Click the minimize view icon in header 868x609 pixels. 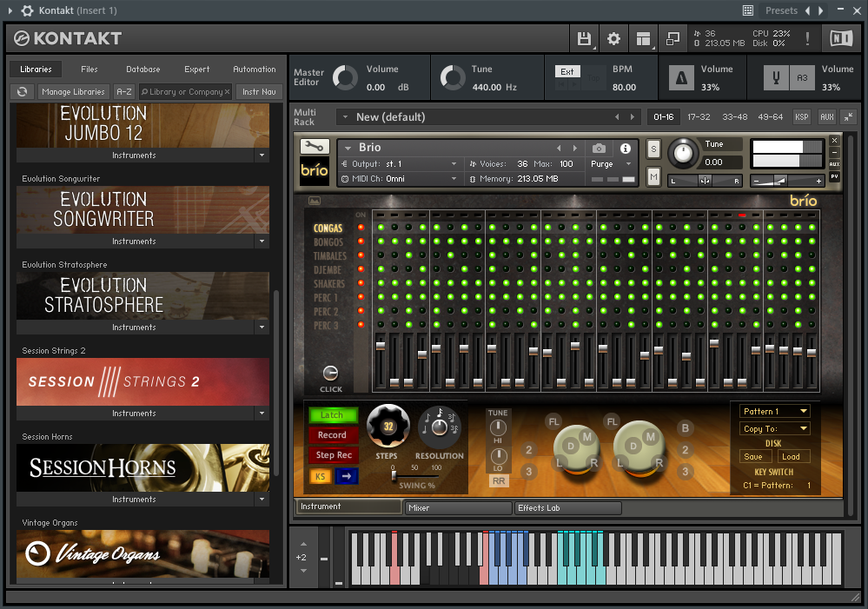[x=673, y=39]
